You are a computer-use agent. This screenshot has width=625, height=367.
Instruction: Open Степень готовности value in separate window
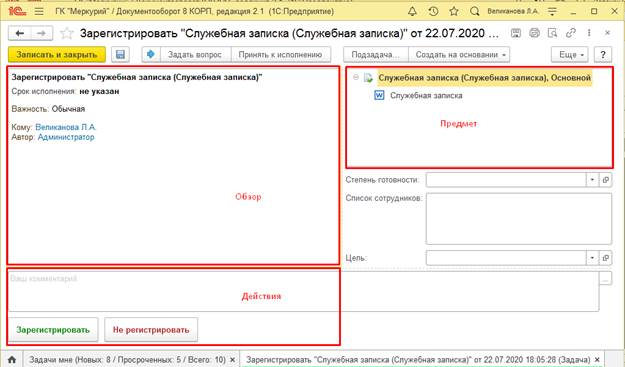(x=605, y=180)
